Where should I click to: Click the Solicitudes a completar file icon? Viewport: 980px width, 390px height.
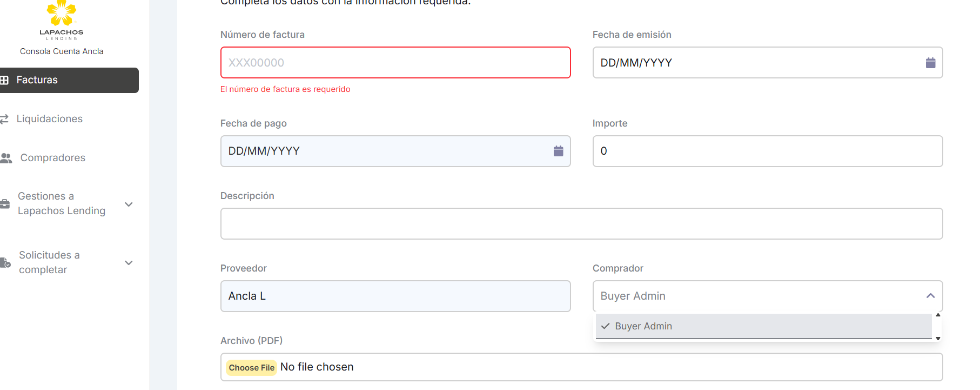click(x=5, y=263)
